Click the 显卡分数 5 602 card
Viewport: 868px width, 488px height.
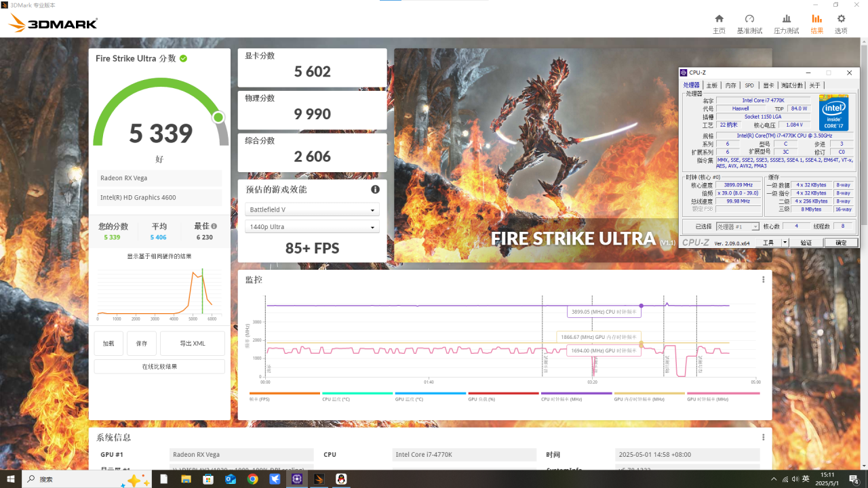312,66
